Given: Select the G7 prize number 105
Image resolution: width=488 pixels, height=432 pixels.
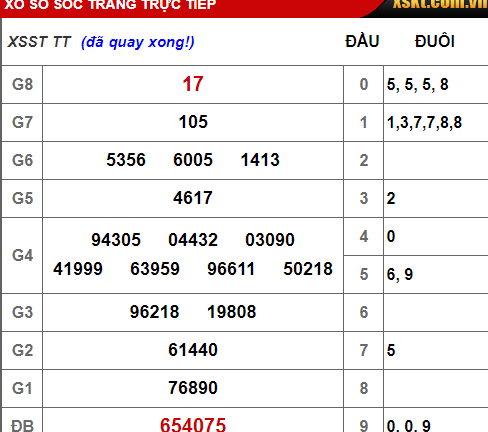Looking at the screenshot, I should 193,122.
